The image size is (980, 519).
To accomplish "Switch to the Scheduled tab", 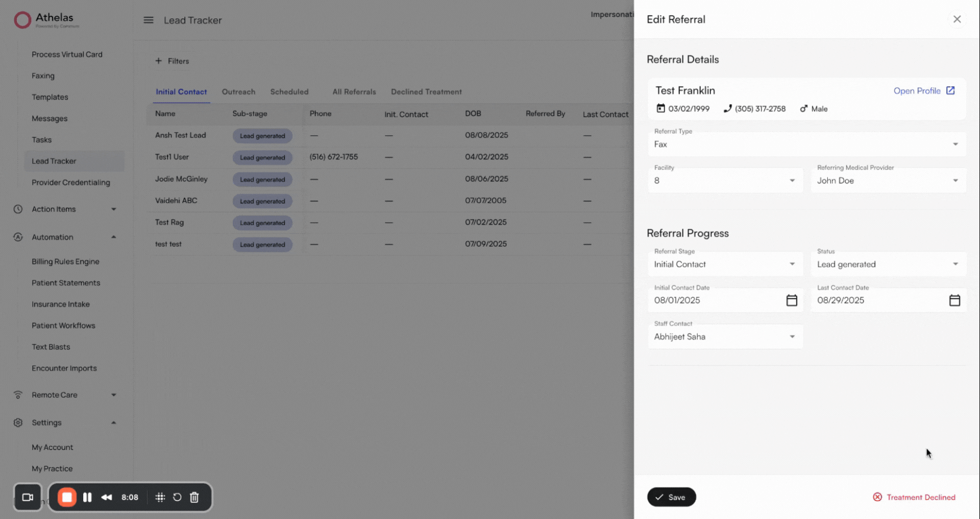I will click(289, 92).
